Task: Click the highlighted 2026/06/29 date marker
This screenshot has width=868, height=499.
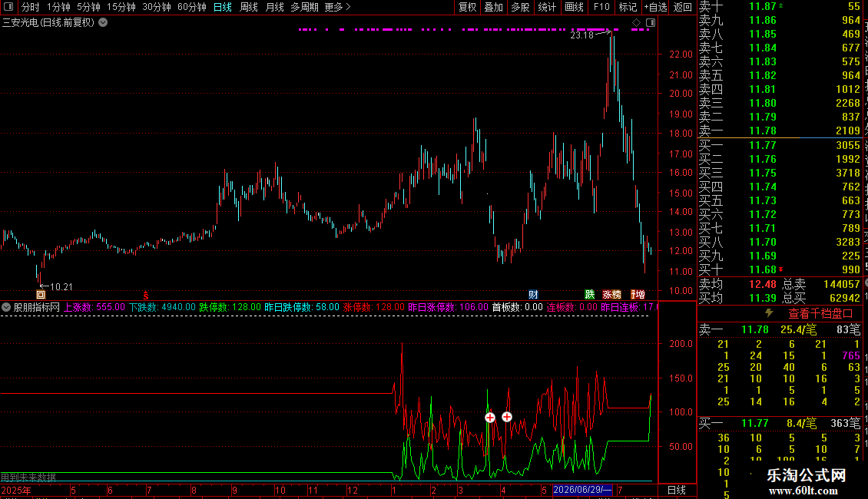Action: tap(582, 490)
